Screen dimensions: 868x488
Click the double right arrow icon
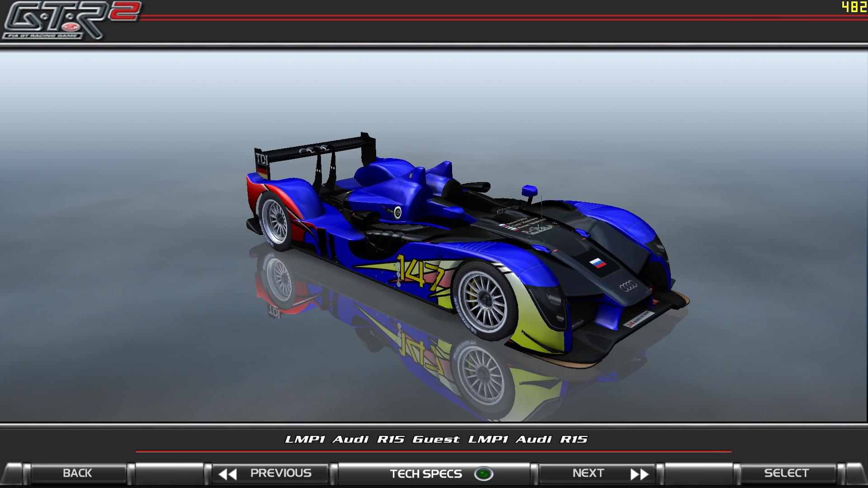tap(639, 474)
